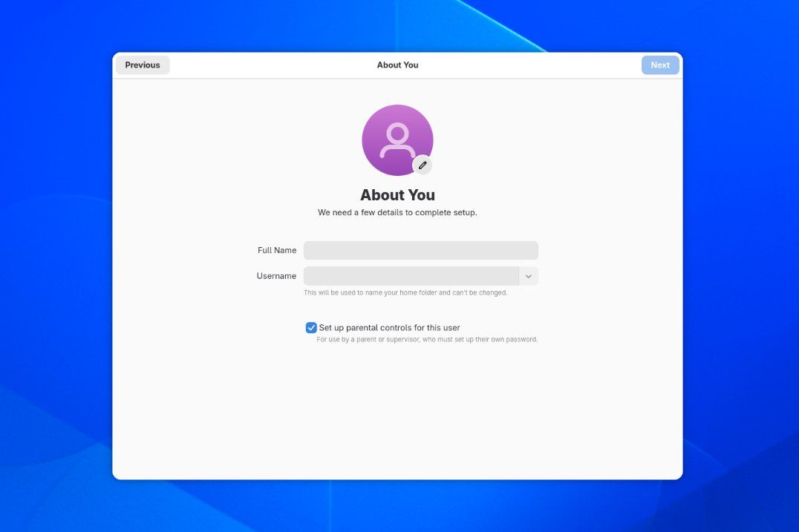Screen dimensions: 799x532
Task: Focus the Username text field
Action: 411,276
